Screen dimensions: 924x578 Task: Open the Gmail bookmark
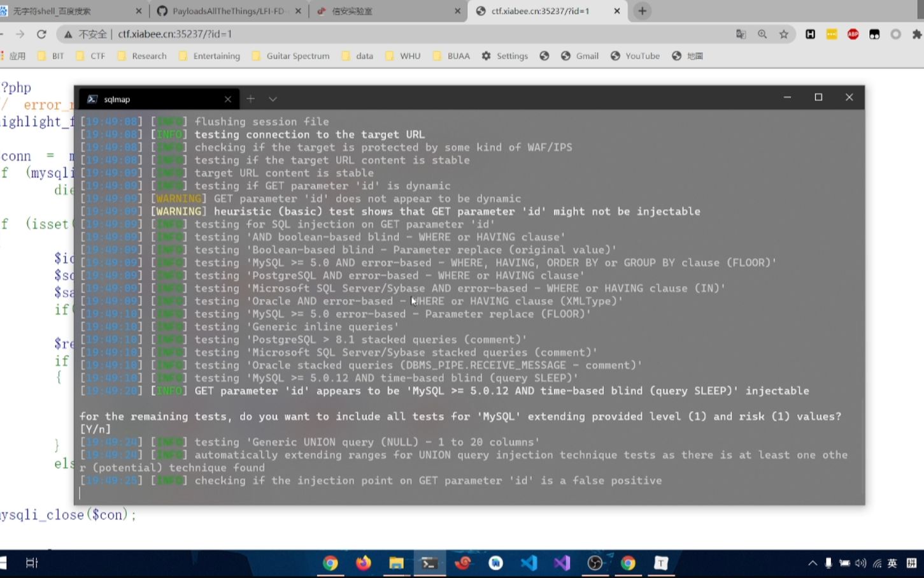pos(579,56)
